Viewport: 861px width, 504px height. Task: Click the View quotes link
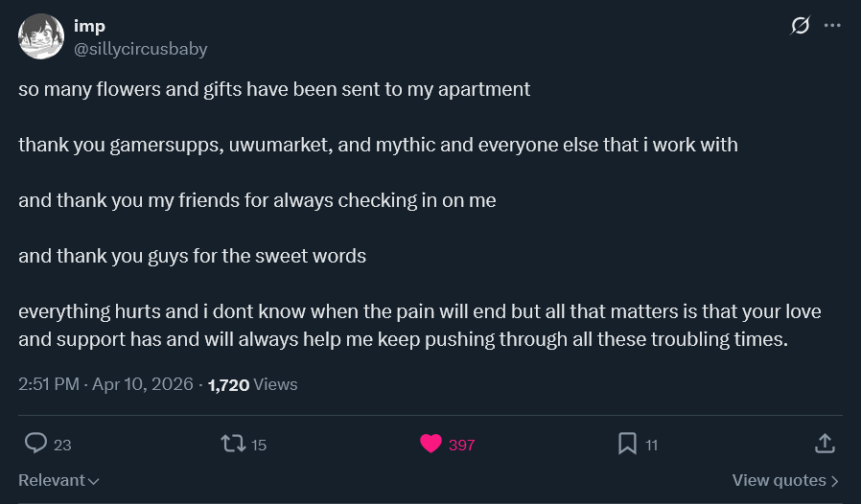pyautogui.click(x=779, y=480)
